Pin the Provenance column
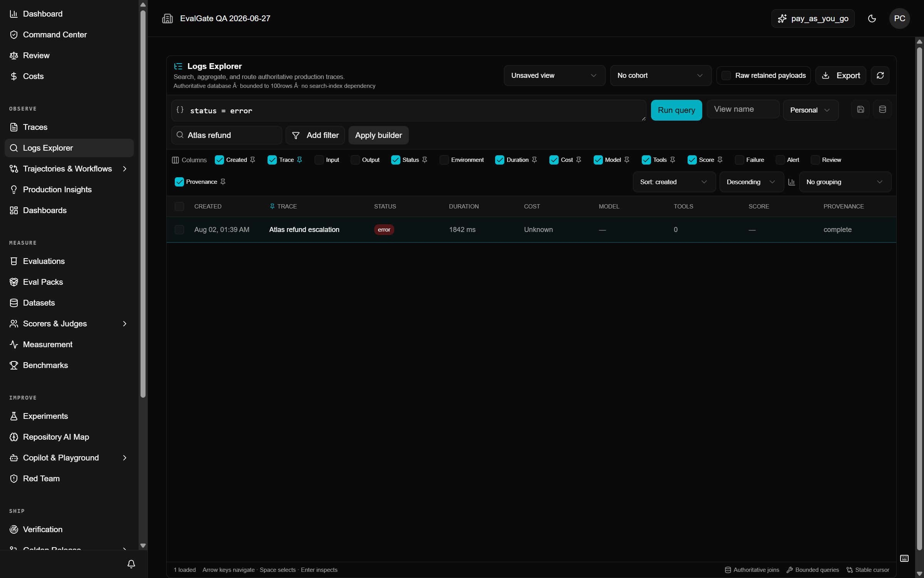Viewport: 924px width, 578px height. click(x=223, y=182)
